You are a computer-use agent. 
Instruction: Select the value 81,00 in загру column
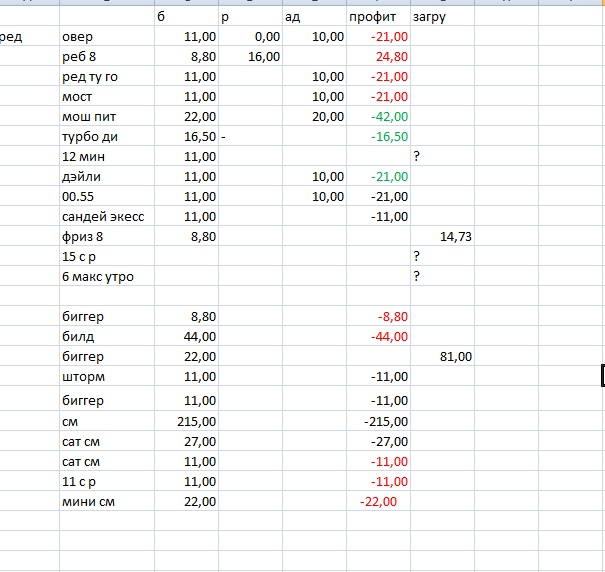[x=456, y=357]
